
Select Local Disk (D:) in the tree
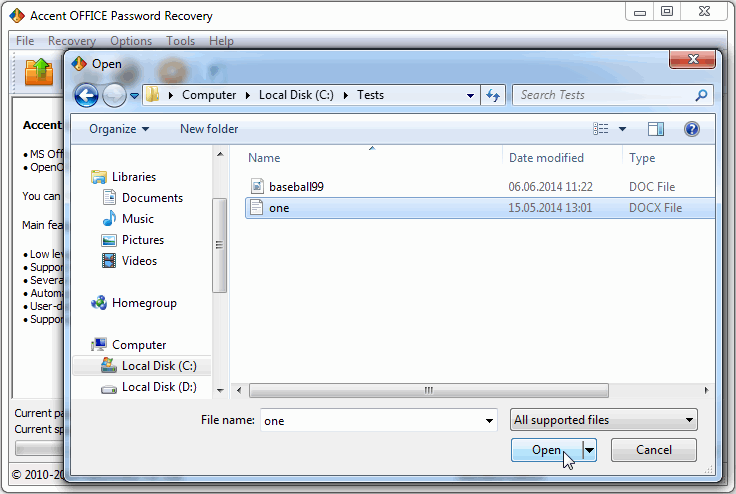(159, 387)
